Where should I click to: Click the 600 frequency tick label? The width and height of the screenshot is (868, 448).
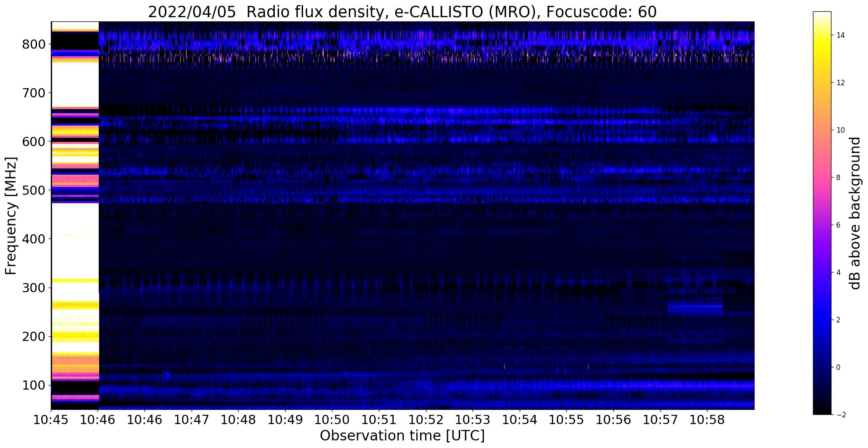(33, 141)
